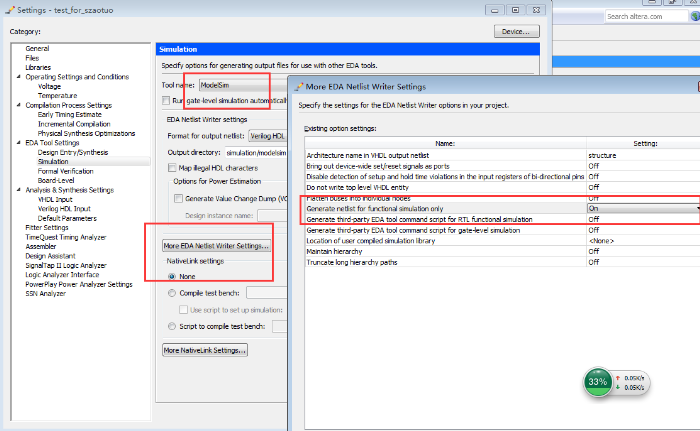This screenshot has height=431, width=700.
Task: Enable Run gate-level simulation automatically checkbox
Action: [166, 101]
